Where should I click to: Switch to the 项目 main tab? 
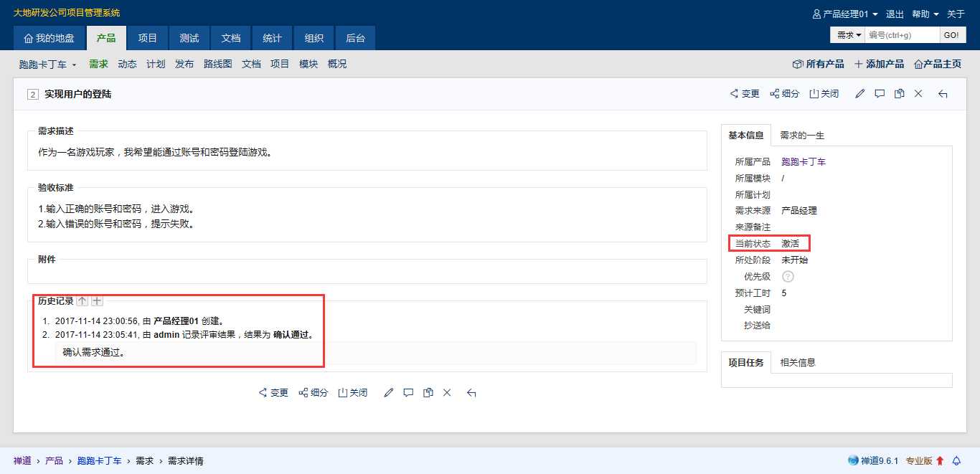coord(148,38)
